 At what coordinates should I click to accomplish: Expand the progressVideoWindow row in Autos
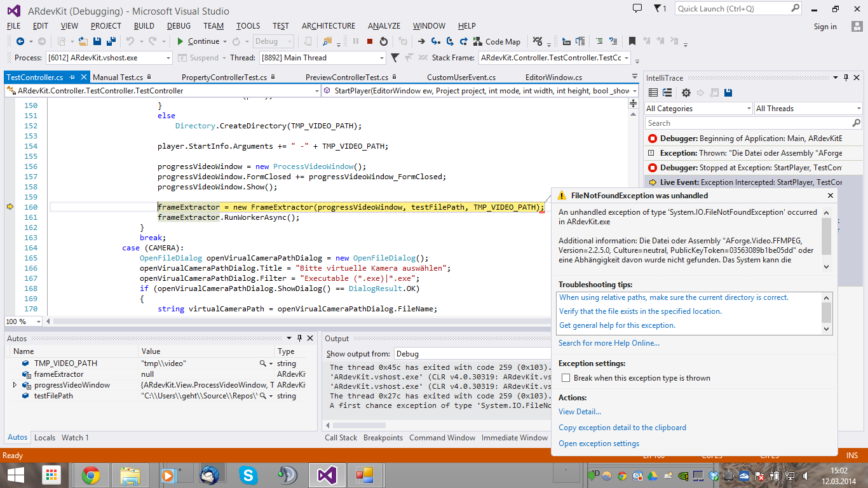tap(15, 385)
